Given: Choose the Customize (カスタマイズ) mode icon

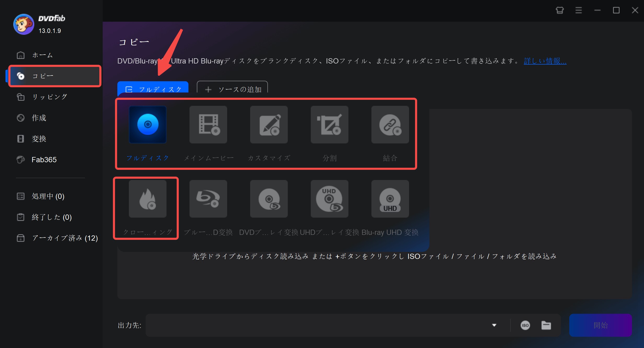Looking at the screenshot, I should pyautogui.click(x=269, y=125).
